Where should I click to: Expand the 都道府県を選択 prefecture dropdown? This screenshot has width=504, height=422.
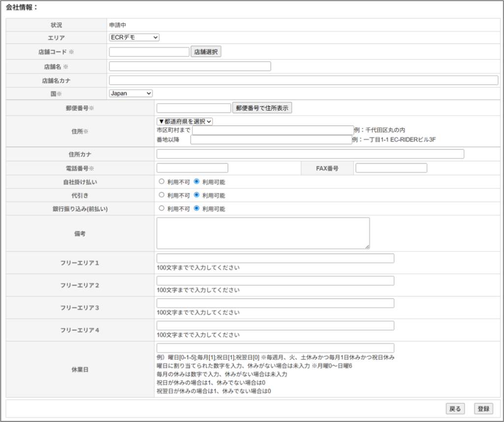[x=185, y=121]
